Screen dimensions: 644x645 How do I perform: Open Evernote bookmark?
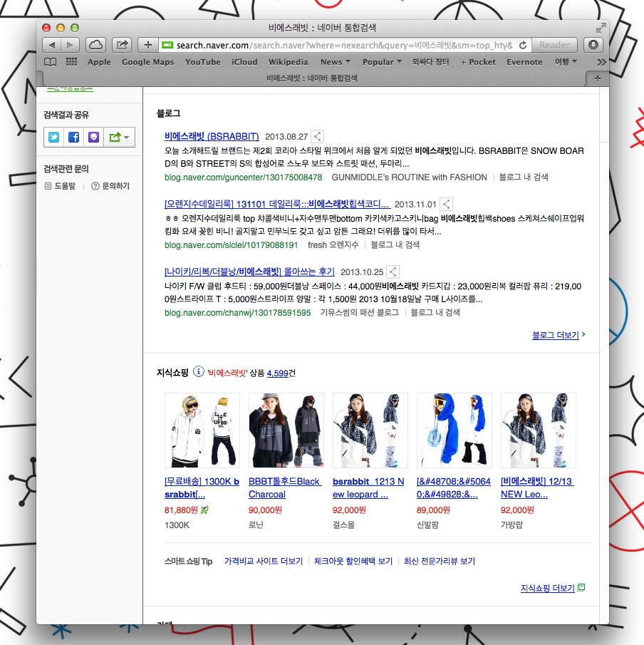click(x=524, y=62)
